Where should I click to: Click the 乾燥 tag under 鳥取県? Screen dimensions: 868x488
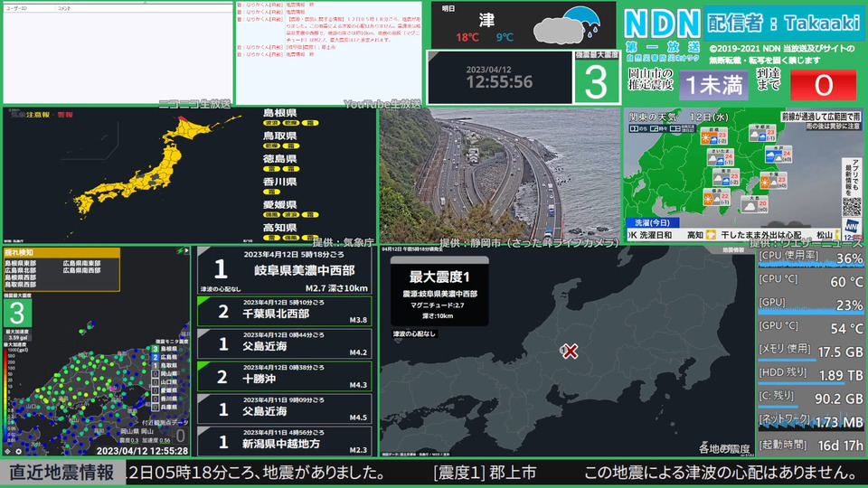click(x=271, y=146)
